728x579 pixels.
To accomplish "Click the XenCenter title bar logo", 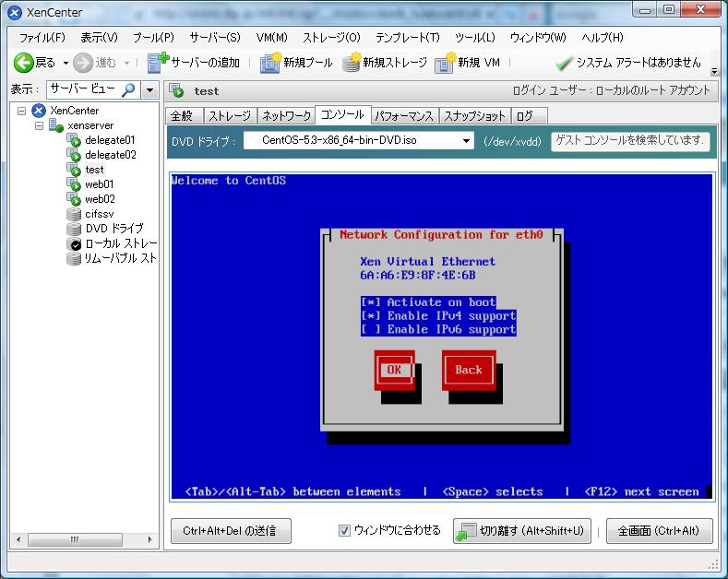I will pyautogui.click(x=15, y=13).
